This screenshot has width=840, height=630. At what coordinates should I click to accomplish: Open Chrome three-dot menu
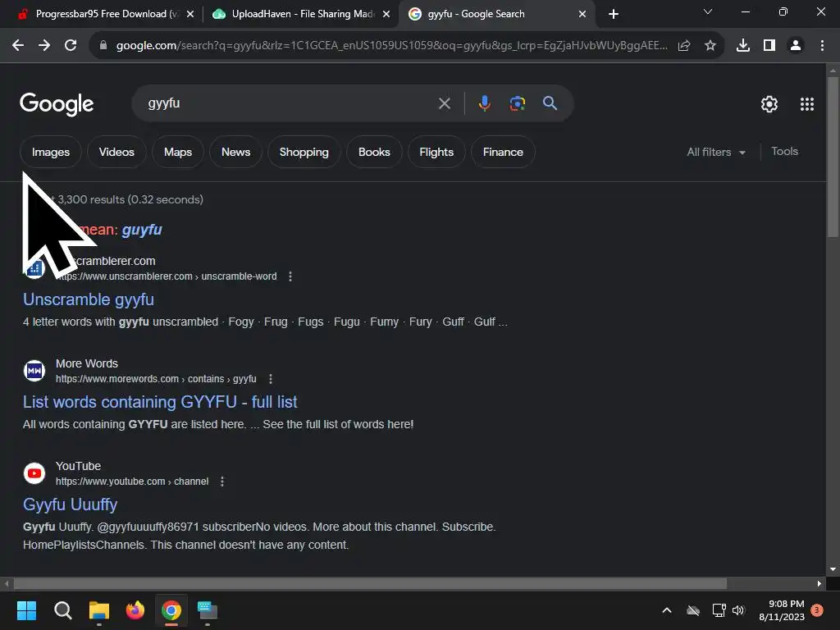pyautogui.click(x=822, y=46)
